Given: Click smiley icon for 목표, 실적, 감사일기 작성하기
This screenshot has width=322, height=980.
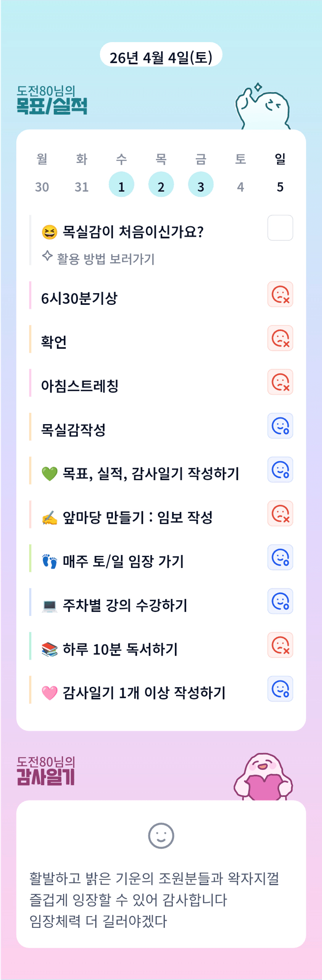Looking at the screenshot, I should [x=280, y=470].
